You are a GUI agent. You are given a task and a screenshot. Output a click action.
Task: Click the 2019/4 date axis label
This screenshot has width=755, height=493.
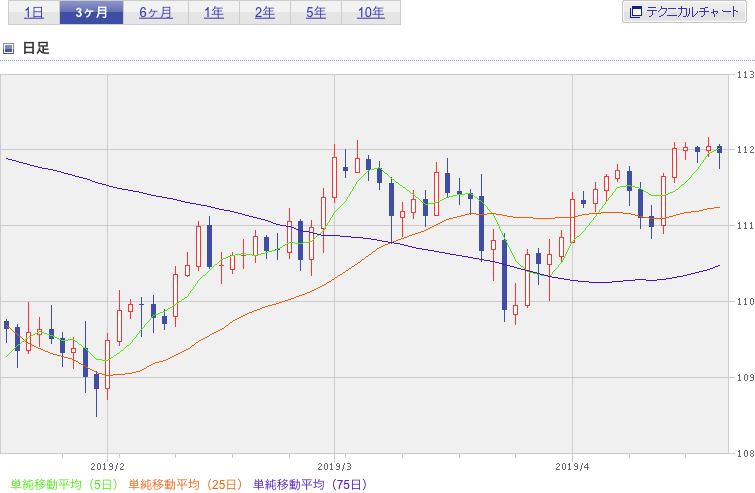[572, 467]
